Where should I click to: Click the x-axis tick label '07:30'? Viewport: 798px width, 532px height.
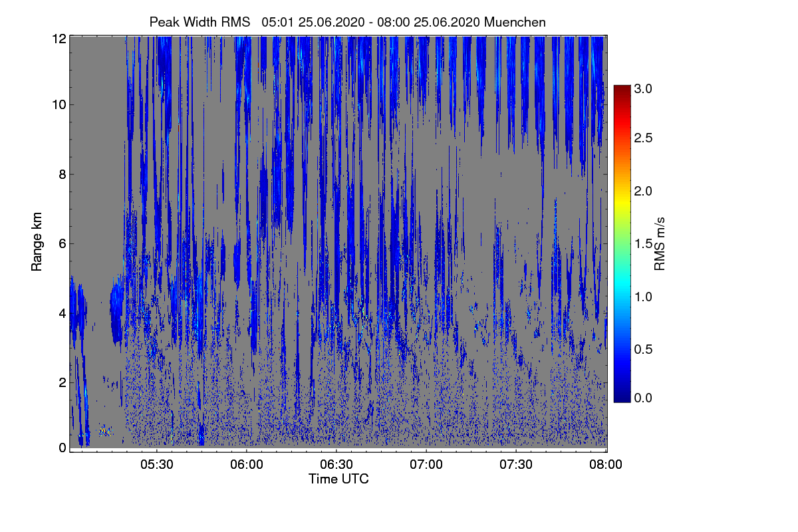click(517, 465)
